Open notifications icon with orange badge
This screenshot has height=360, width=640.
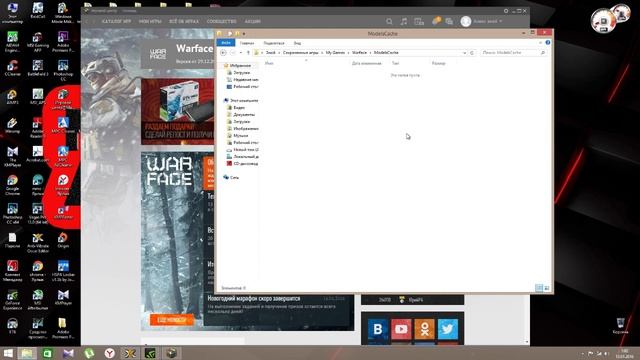click(x=436, y=20)
